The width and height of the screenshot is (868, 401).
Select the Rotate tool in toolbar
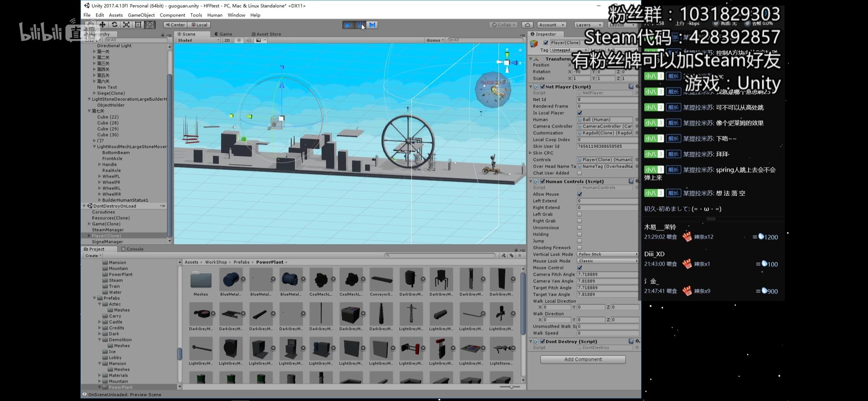coord(115,25)
